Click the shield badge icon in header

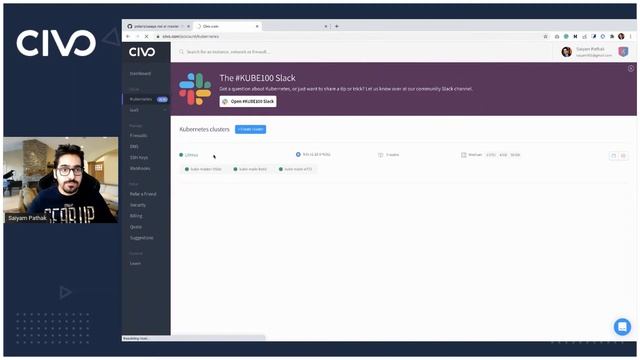[x=623, y=52]
